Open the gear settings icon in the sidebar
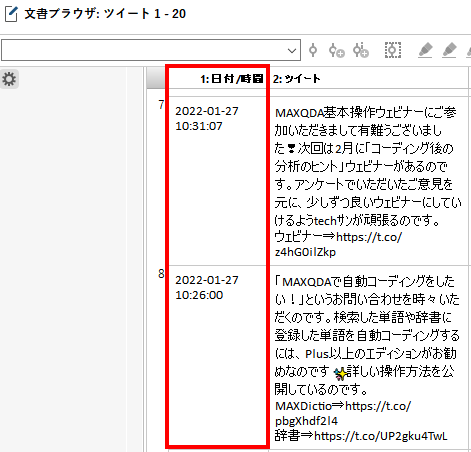 [x=9, y=79]
